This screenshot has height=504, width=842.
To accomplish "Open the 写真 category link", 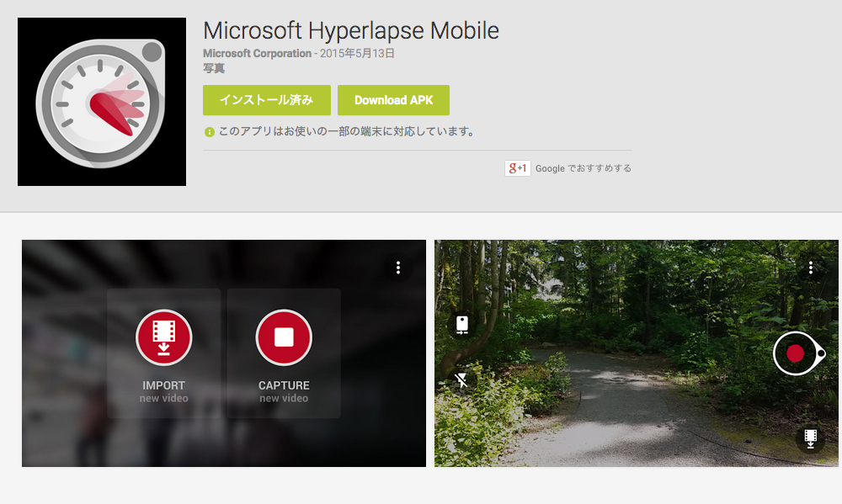I will (x=214, y=68).
